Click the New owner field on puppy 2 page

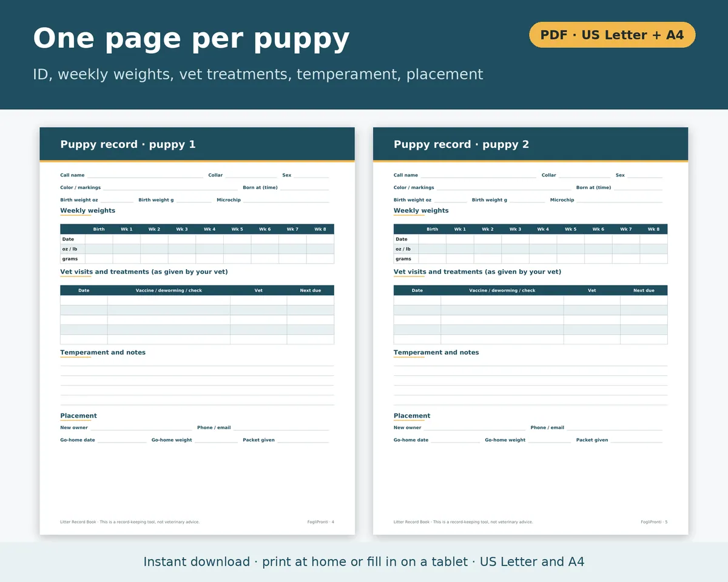[475, 427]
